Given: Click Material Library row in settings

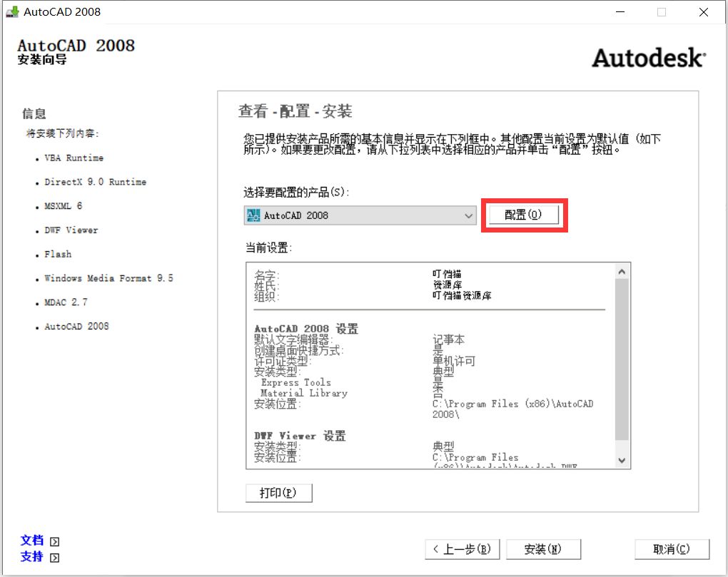Looking at the screenshot, I should (x=304, y=393).
